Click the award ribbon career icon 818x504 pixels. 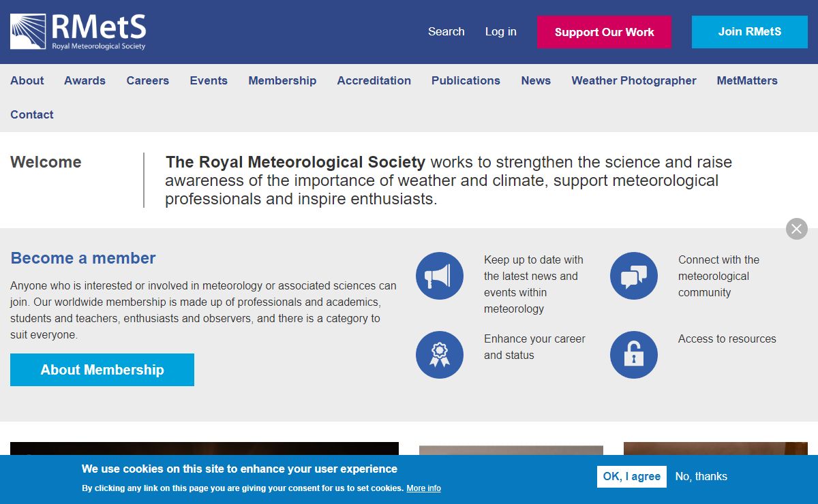click(x=440, y=355)
